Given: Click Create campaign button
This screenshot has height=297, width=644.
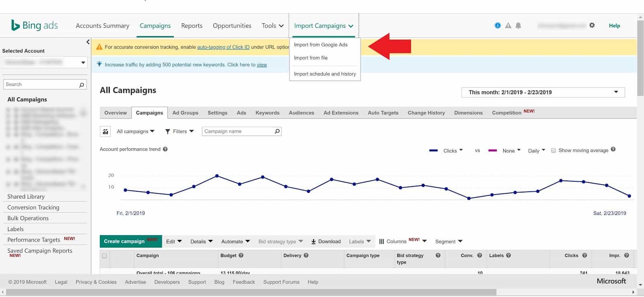Looking at the screenshot, I should 131,241.
